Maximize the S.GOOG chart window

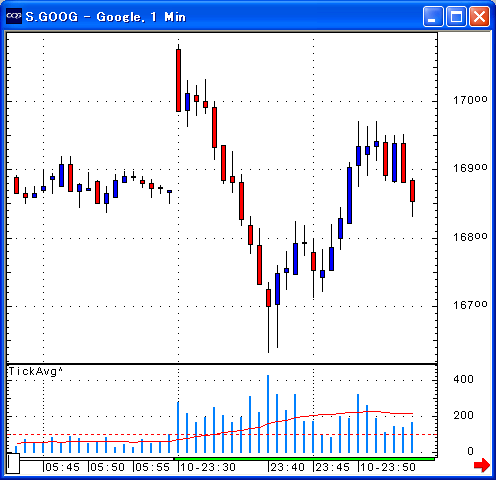tap(456, 16)
